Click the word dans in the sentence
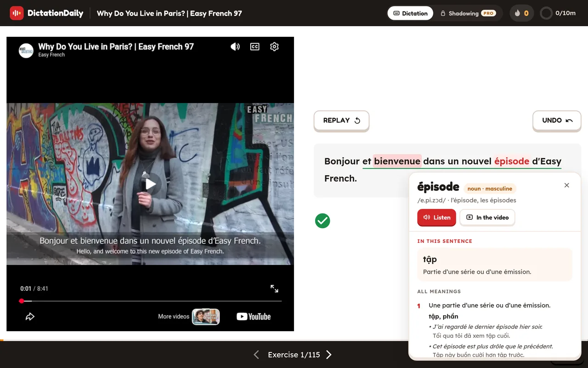588x368 pixels. click(x=434, y=161)
